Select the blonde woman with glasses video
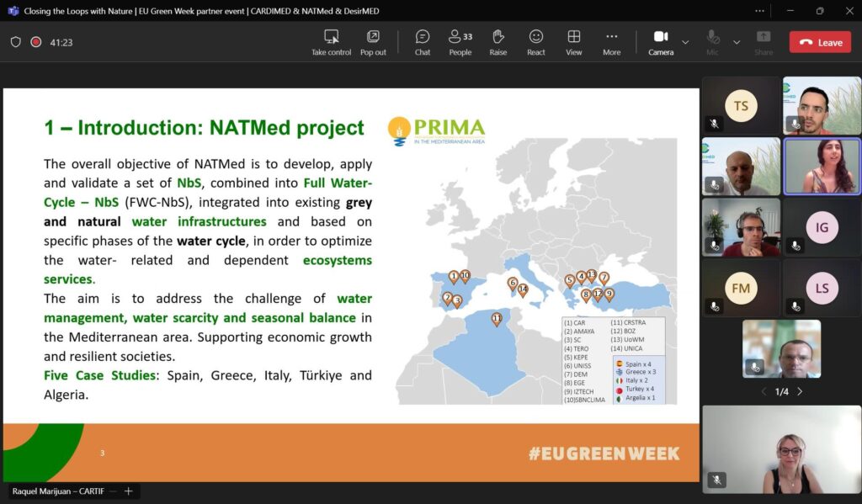Image resolution: width=862 pixels, height=504 pixels. coord(781,449)
